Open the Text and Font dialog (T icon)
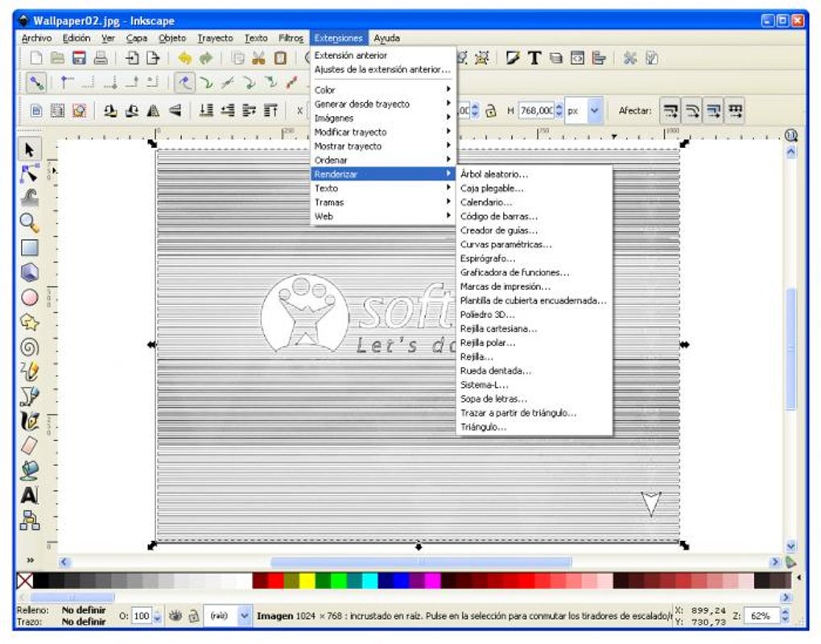 click(534, 58)
